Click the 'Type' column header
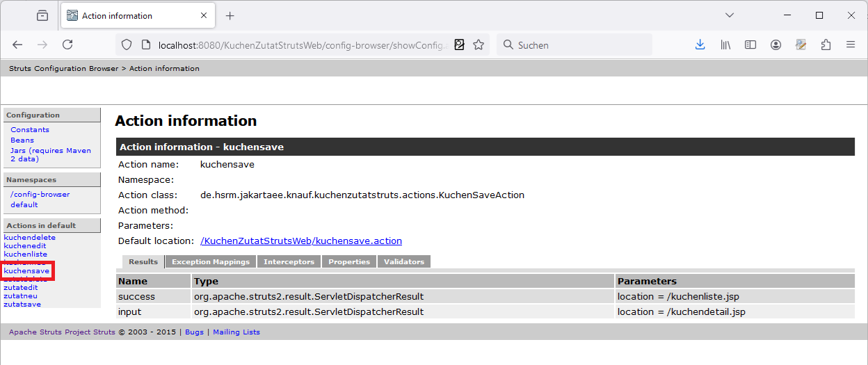This screenshot has width=868, height=365. point(403,281)
